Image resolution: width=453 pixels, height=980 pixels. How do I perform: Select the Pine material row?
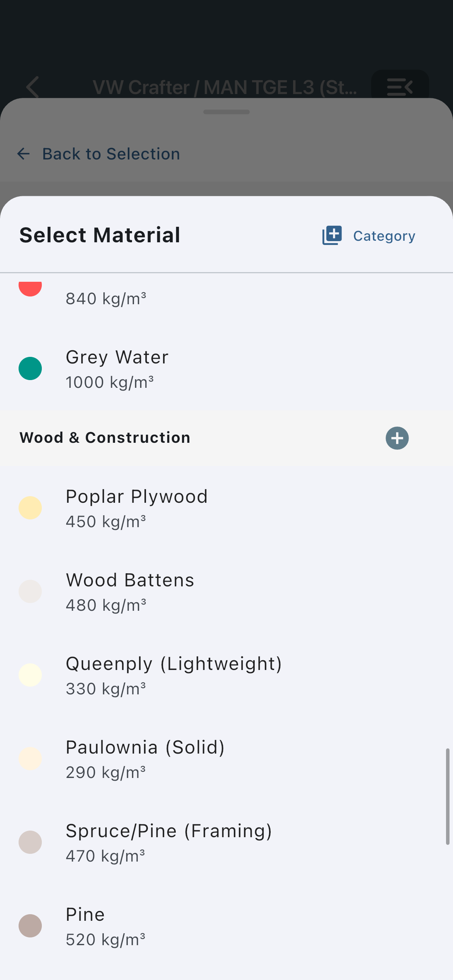[226, 926]
